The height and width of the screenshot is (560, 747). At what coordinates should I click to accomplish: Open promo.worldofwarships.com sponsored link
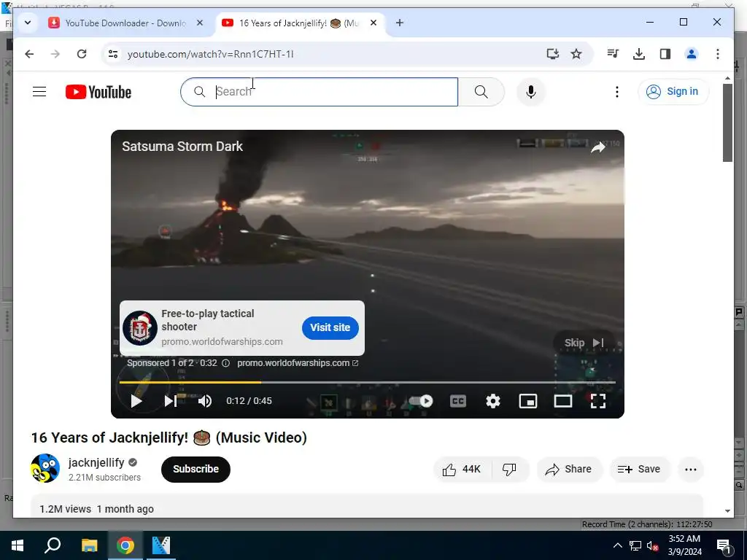click(x=298, y=363)
